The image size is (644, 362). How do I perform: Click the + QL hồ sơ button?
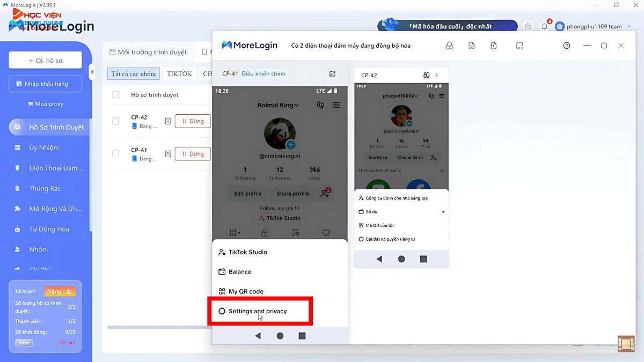click(45, 60)
